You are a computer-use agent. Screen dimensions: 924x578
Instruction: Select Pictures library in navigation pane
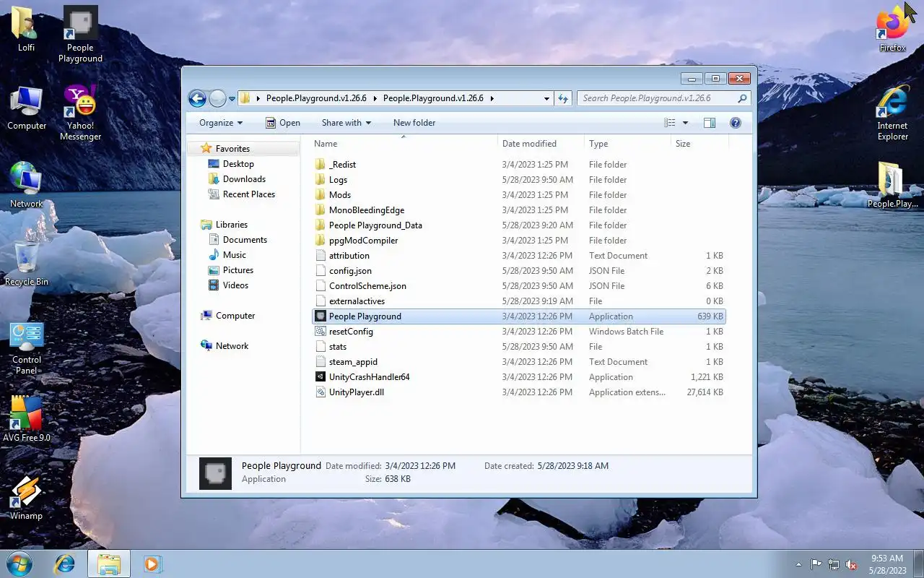coord(237,270)
